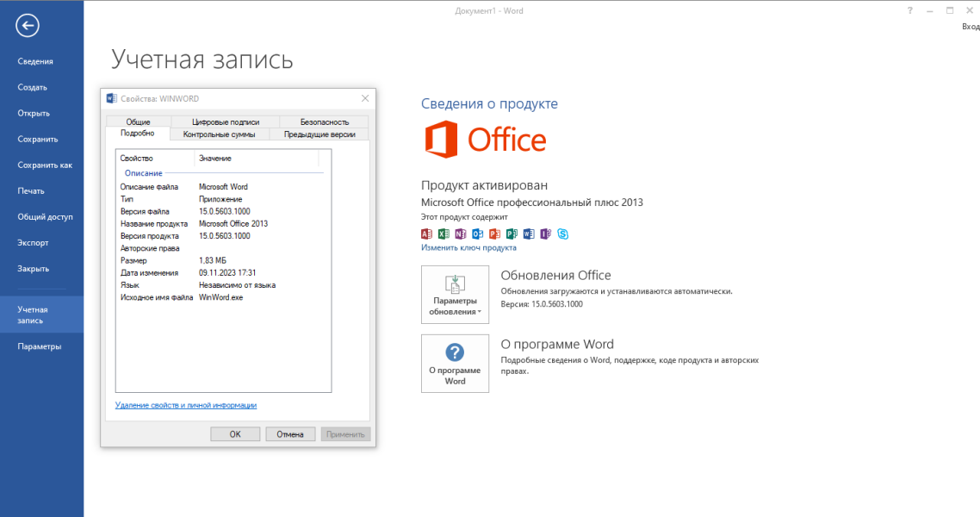The image size is (980, 517).
Task: Select the Размер property row
Action: 222,261
